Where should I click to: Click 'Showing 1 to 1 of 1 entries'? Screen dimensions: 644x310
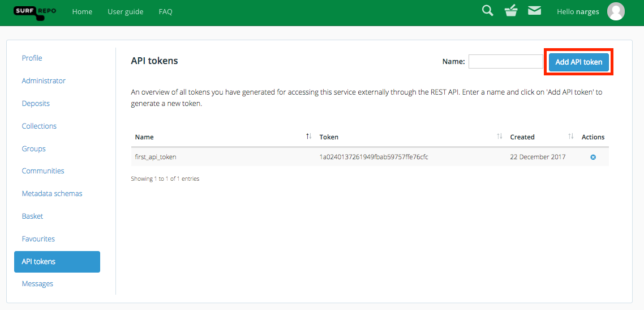165,179
